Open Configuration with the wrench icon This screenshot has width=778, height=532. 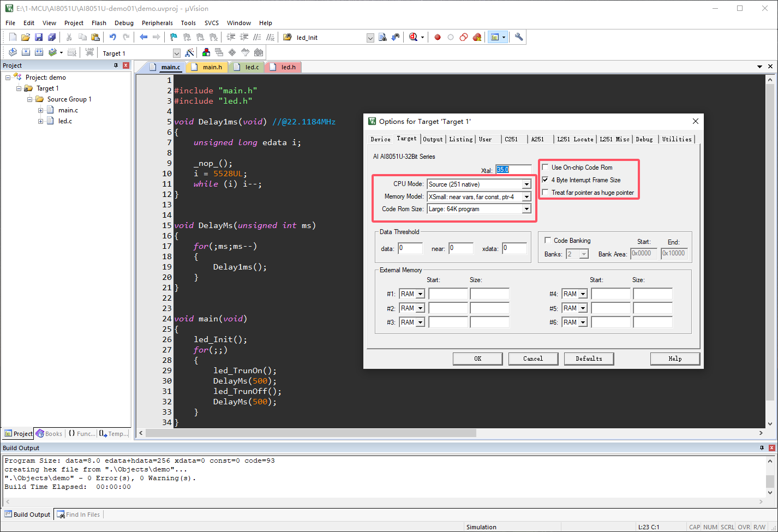coord(519,37)
